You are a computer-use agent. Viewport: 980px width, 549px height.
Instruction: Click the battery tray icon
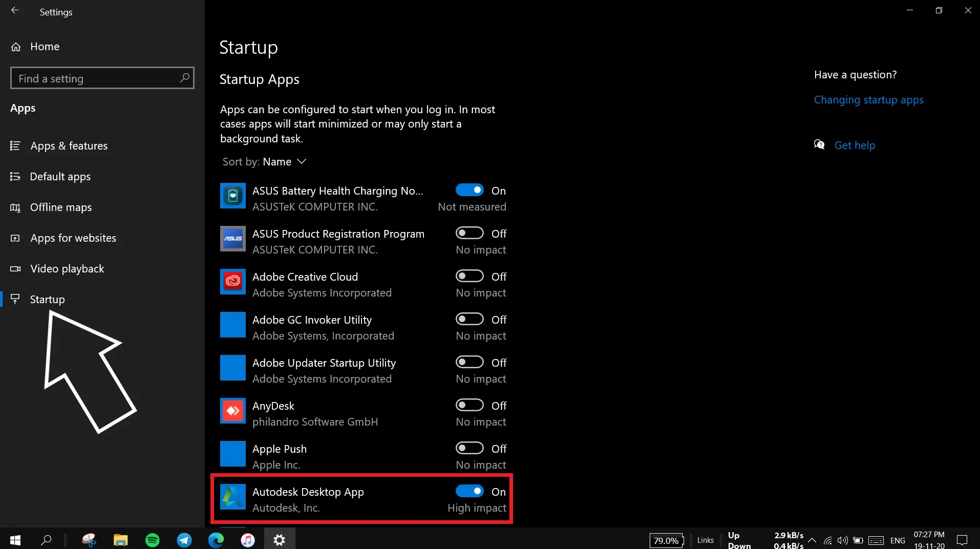[x=858, y=540]
